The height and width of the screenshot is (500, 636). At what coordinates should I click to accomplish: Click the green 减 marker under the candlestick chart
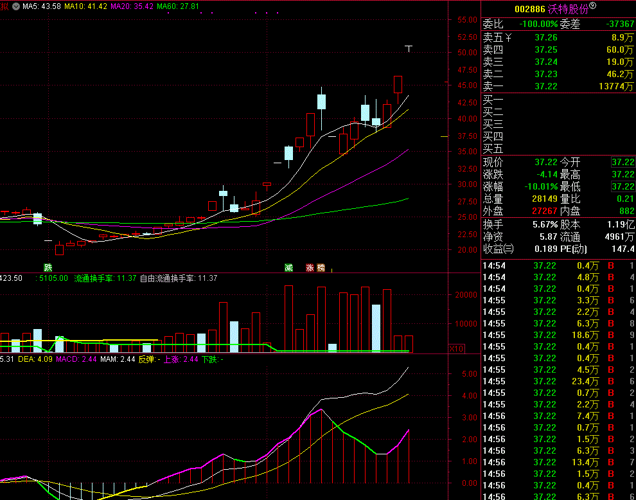(x=288, y=268)
